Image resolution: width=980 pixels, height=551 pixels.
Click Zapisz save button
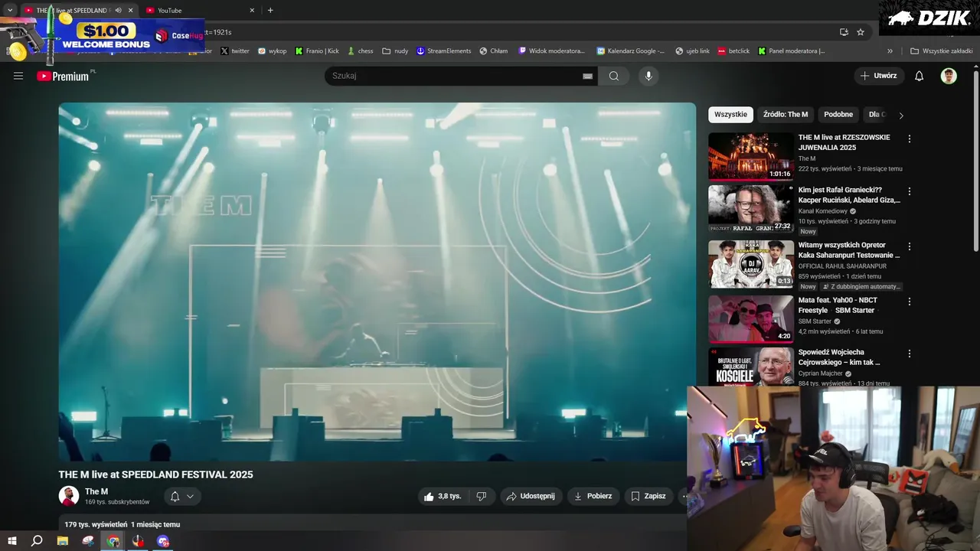pos(648,496)
